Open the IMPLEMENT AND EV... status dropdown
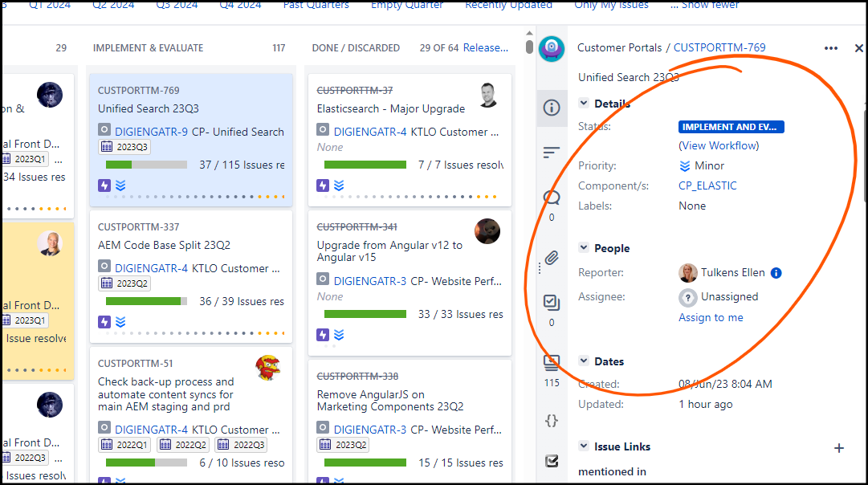The height and width of the screenshot is (485, 868). pyautogui.click(x=731, y=127)
